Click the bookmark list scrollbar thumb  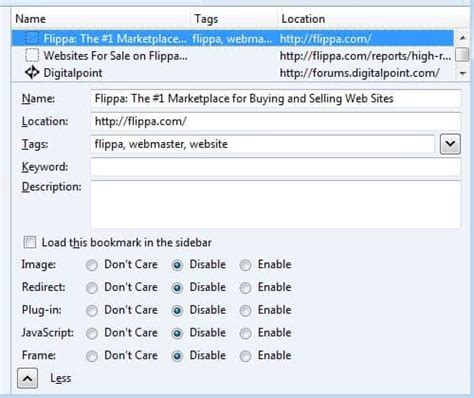tap(462, 55)
